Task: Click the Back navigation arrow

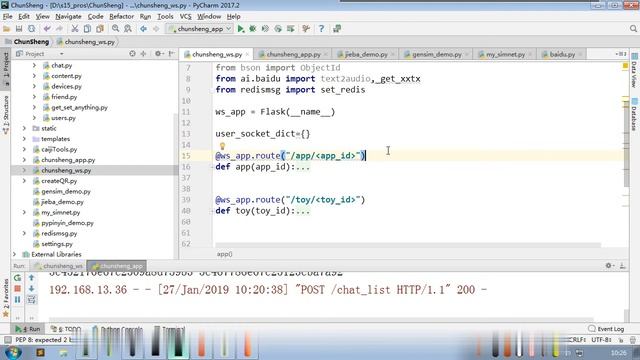Action: coord(143,29)
